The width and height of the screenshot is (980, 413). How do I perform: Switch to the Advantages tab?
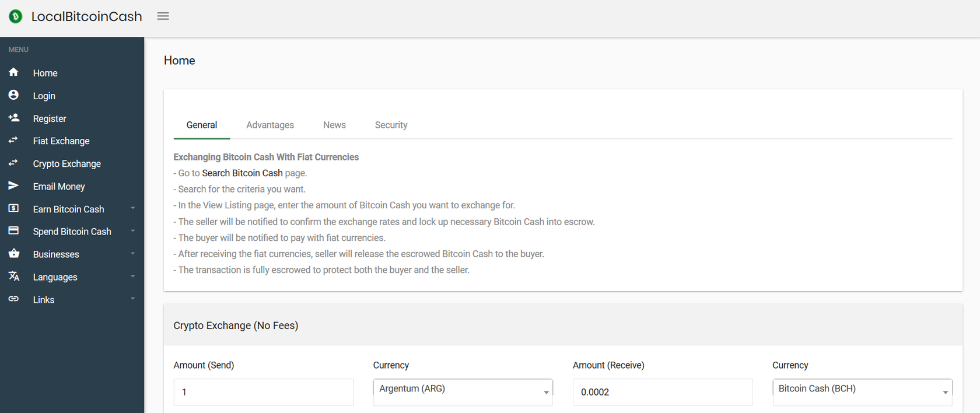[x=270, y=125]
